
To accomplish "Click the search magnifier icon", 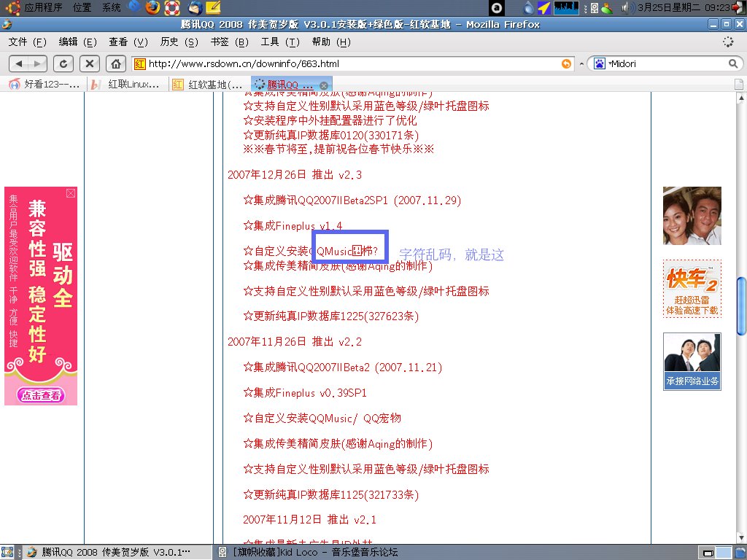I will 733,63.
